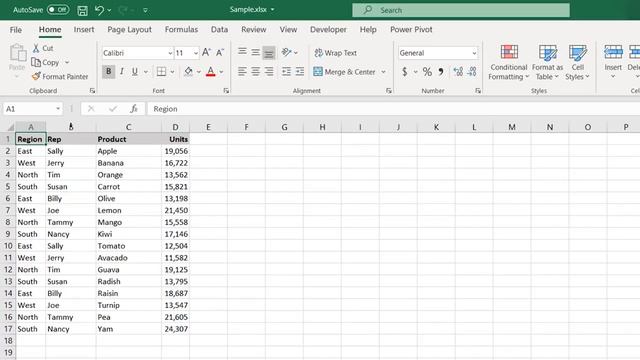Click the Center alignment icon
The height and width of the screenshot is (360, 640).
tap(256, 71)
